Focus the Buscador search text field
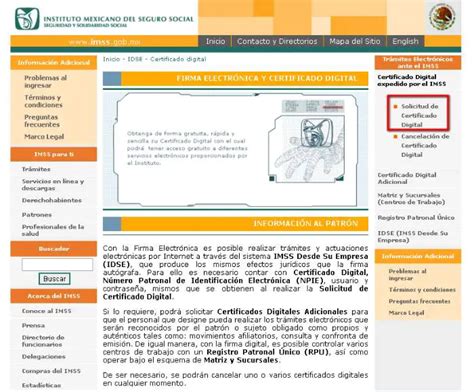 point(57,265)
